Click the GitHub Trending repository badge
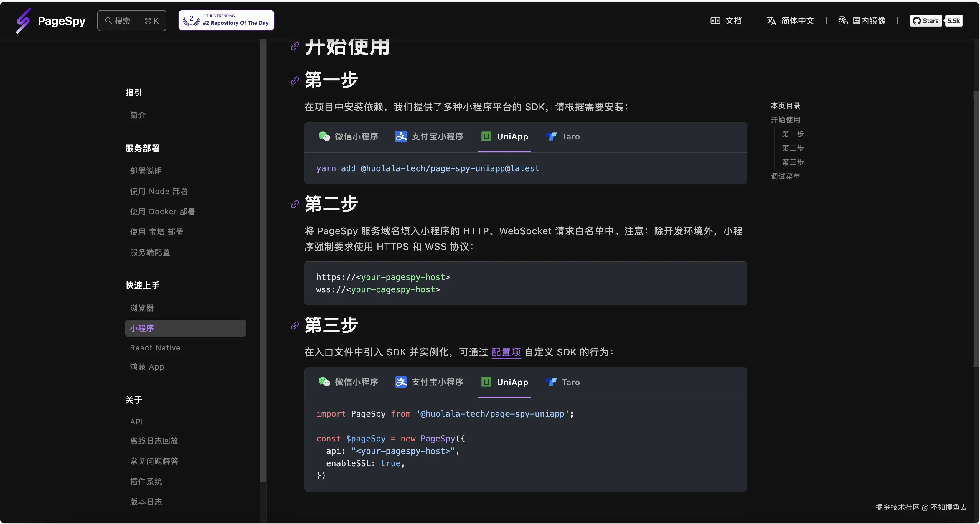This screenshot has height=524, width=980. [x=226, y=21]
